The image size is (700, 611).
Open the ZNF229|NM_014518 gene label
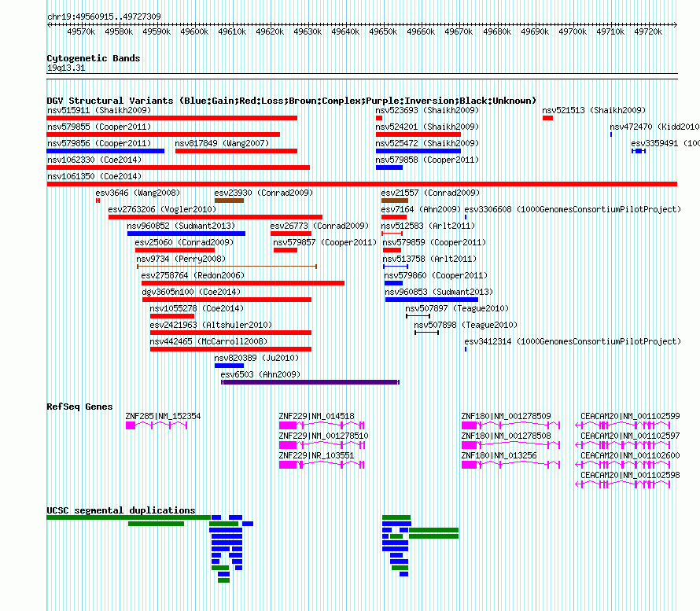click(316, 416)
